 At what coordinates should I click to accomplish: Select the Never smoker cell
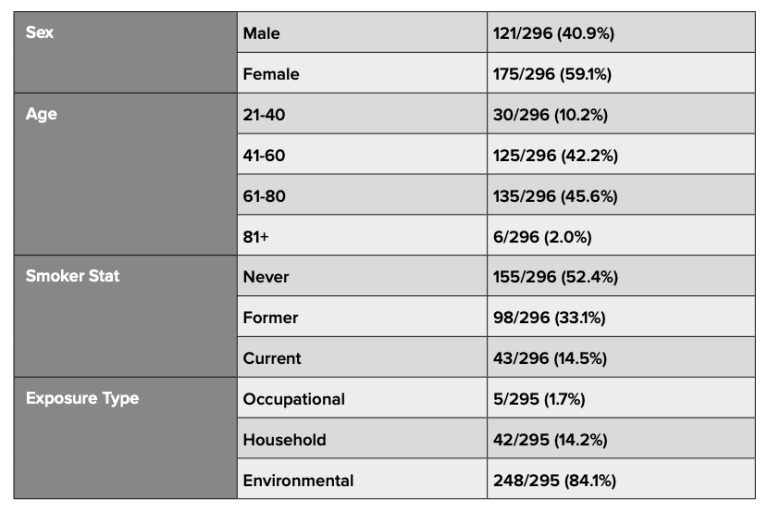click(362, 276)
